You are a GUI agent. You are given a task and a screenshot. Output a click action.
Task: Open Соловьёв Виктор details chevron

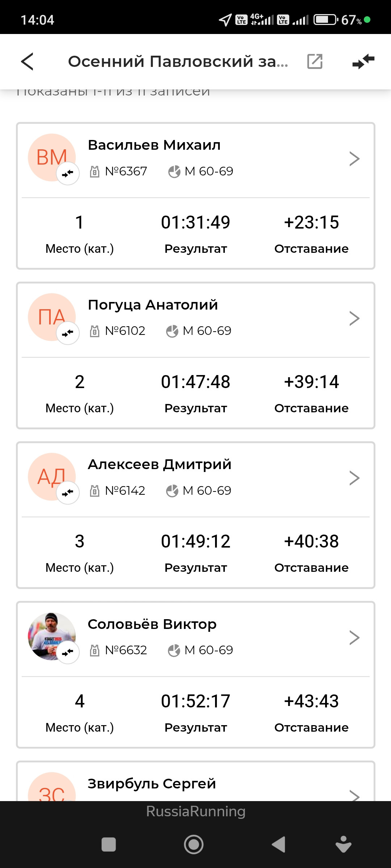pyautogui.click(x=354, y=638)
